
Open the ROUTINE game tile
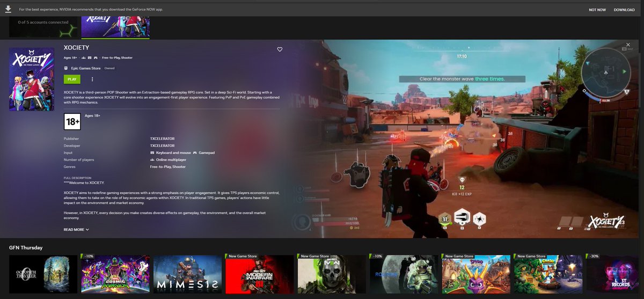click(x=404, y=274)
